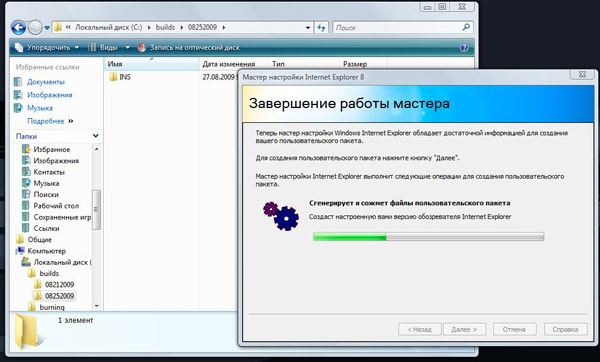600x362 pixels.
Task: Open 'Музыка' favorite link
Action: [40, 108]
